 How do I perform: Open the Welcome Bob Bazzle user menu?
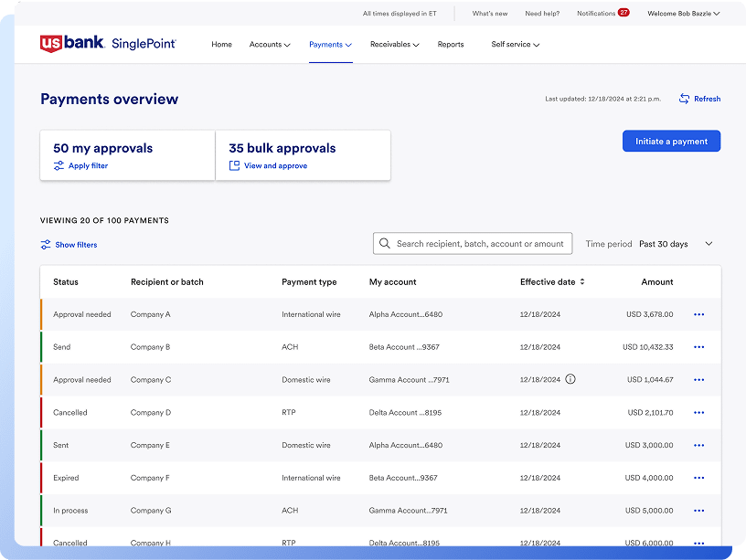[683, 14]
